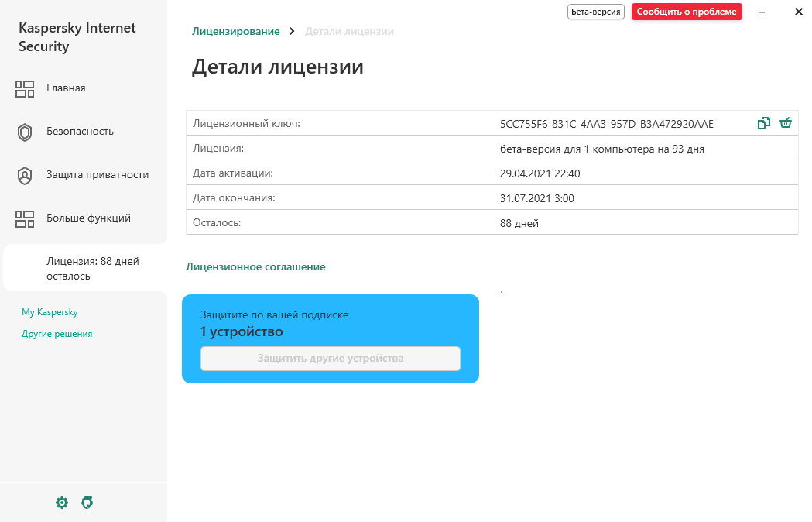Click the Бета-версия badge
This screenshot has height=522, width=812.
[x=595, y=12]
